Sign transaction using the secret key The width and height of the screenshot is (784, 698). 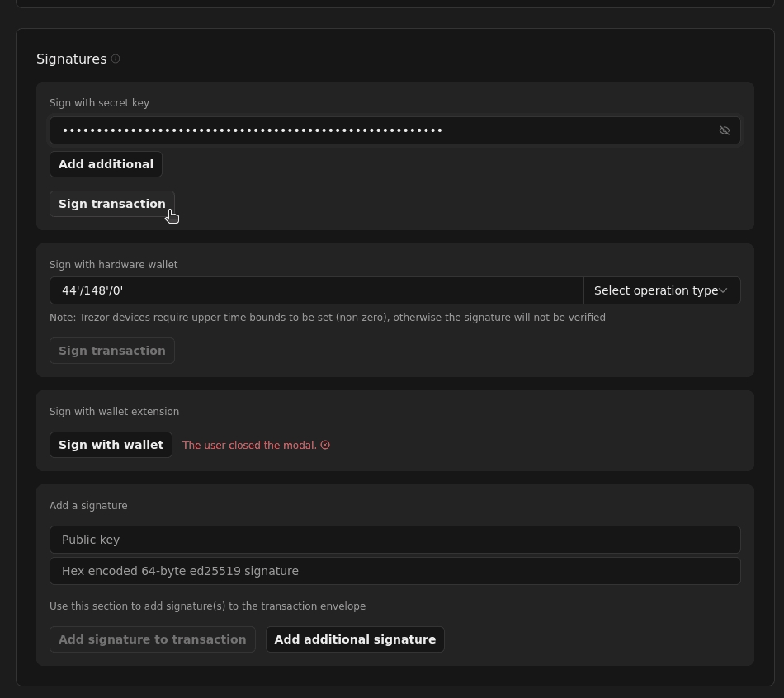tap(112, 204)
